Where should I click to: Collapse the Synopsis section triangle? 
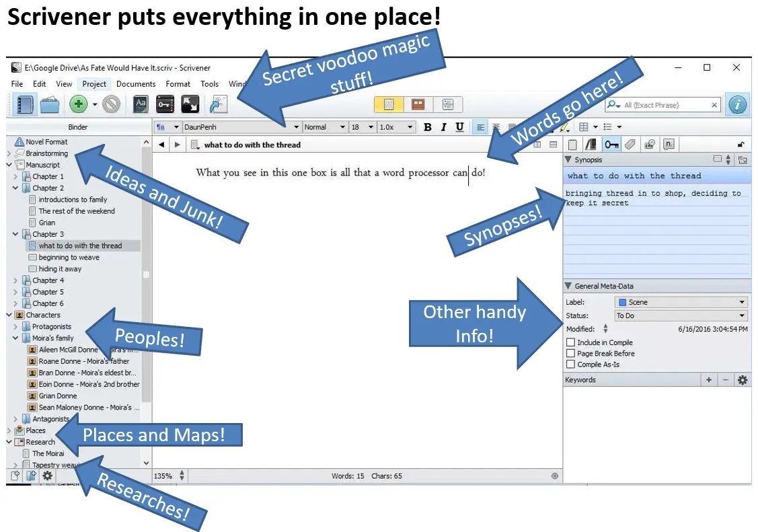point(568,159)
